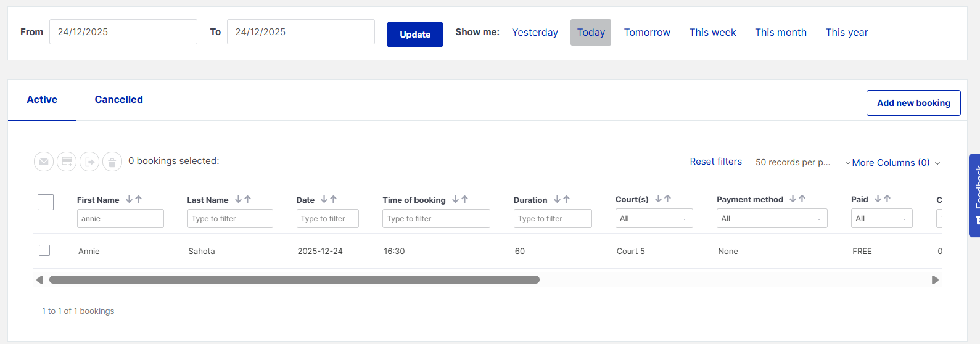Click the delete bookings trash icon
980x344 pixels.
pos(112,162)
